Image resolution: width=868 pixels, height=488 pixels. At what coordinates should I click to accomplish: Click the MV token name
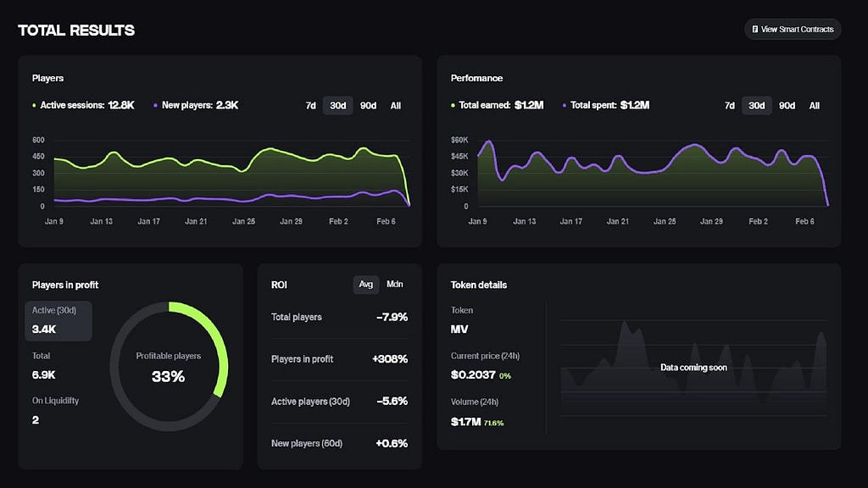coord(459,330)
